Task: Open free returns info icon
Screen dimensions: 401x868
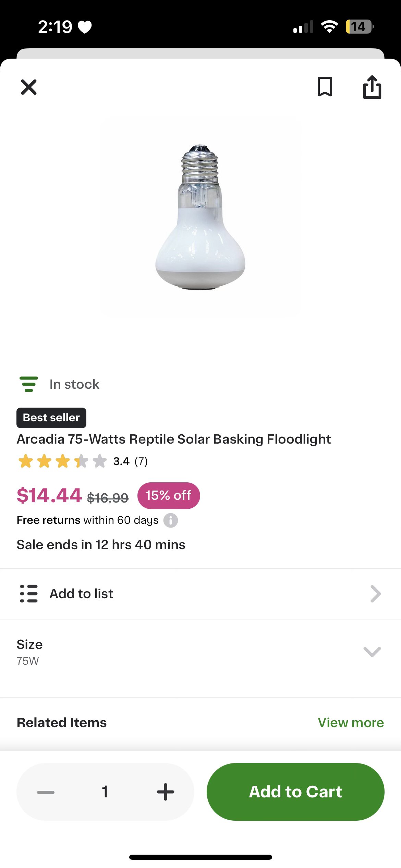Action: pos(170,520)
